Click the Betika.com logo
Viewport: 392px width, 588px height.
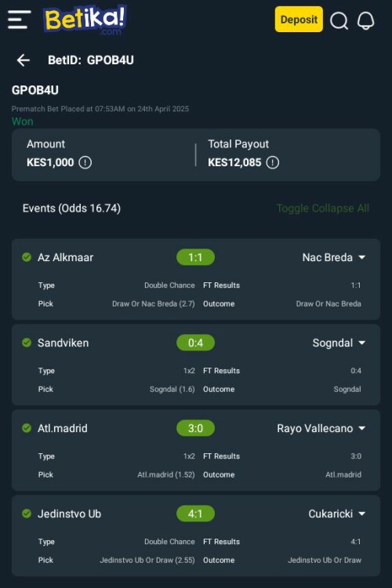pyautogui.click(x=85, y=20)
